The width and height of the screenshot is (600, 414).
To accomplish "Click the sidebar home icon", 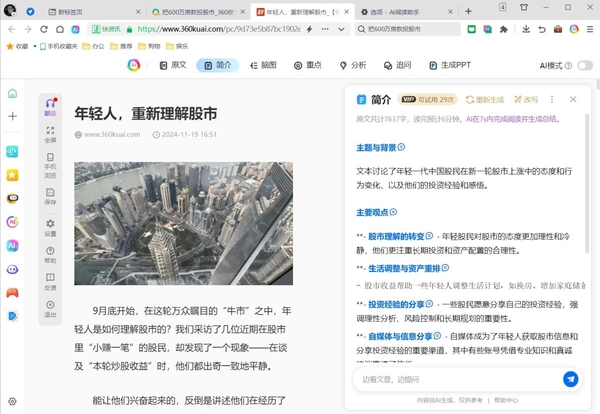I will [13, 93].
